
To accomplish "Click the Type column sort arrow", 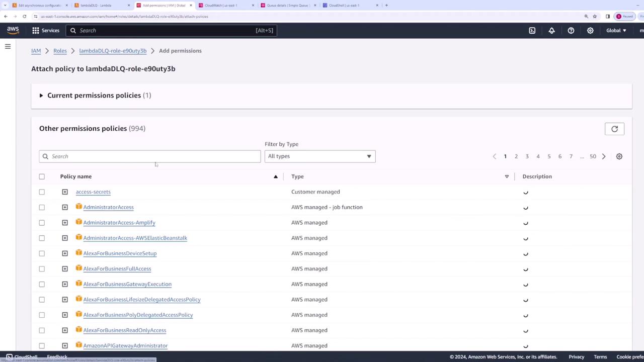I will (x=507, y=176).
